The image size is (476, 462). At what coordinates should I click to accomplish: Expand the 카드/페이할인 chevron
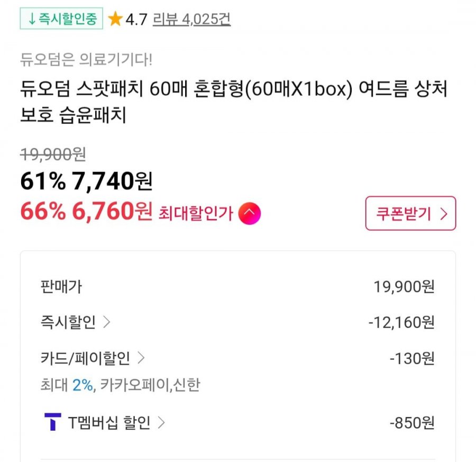tap(141, 358)
